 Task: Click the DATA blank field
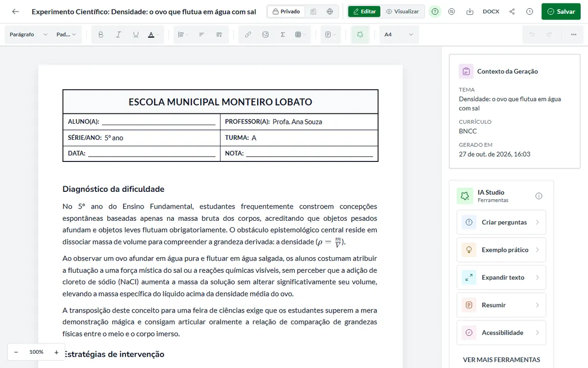(x=151, y=154)
